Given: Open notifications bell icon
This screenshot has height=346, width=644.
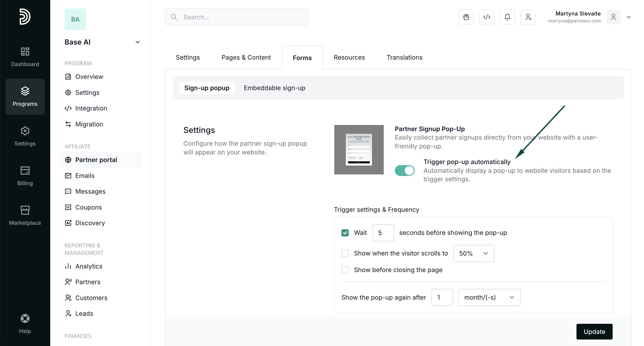Looking at the screenshot, I should tap(507, 17).
